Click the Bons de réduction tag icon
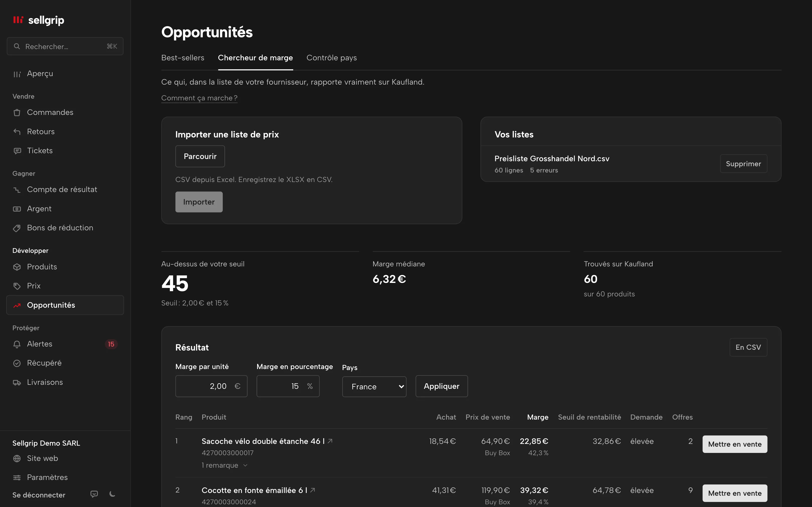The width and height of the screenshot is (812, 507). point(17,228)
